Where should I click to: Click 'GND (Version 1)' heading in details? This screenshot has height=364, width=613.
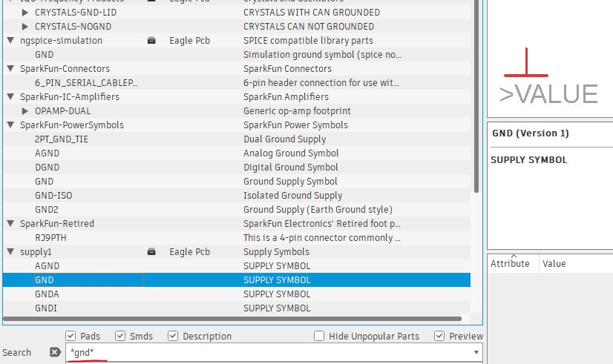pyautogui.click(x=531, y=133)
